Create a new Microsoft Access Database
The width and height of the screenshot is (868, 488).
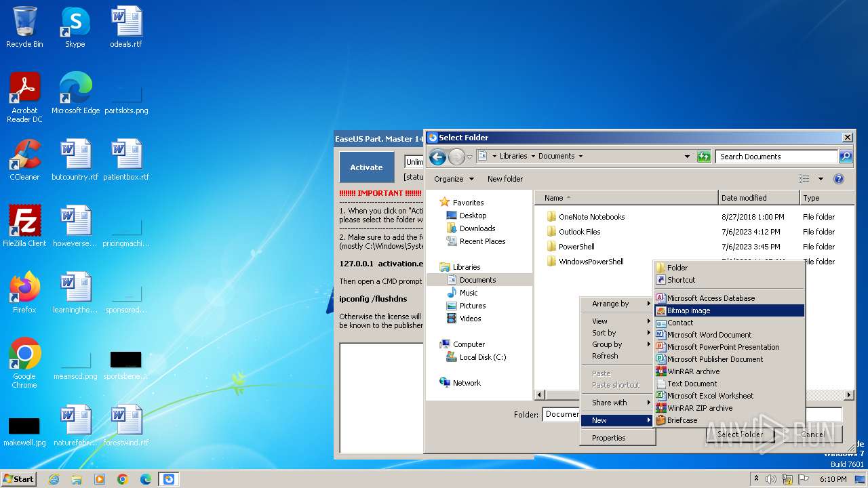pos(730,298)
